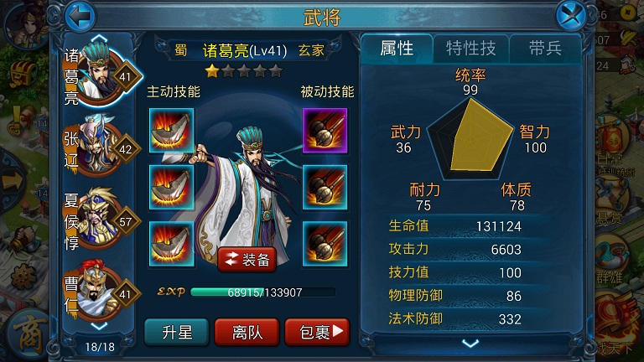This screenshot has width=644, height=362.
Task: Open the third passive skill mace icon
Action: click(x=325, y=244)
